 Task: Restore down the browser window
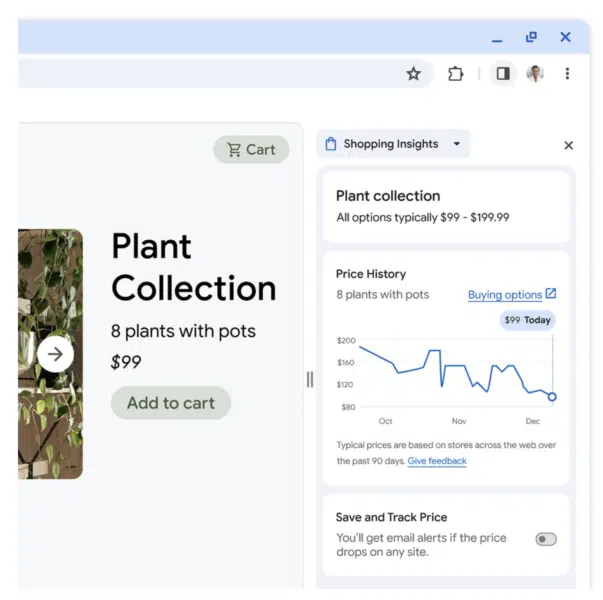(531, 37)
